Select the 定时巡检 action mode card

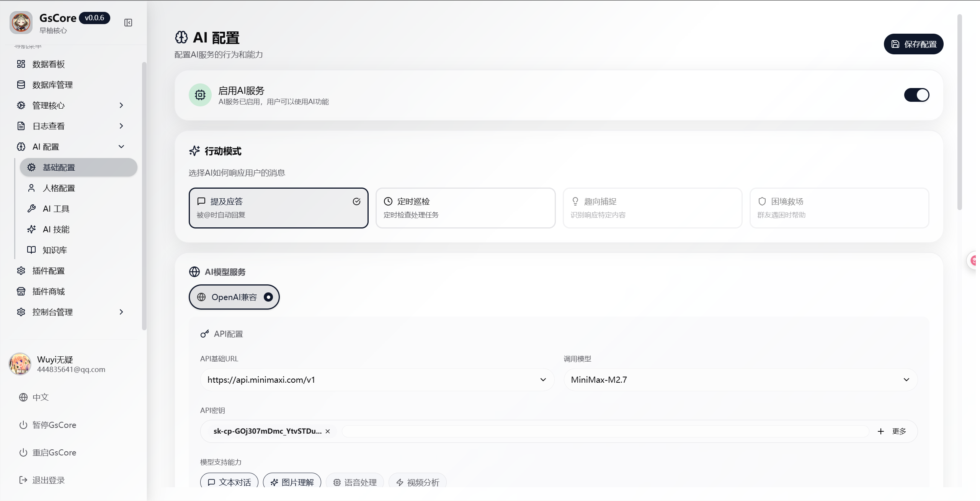pos(465,208)
